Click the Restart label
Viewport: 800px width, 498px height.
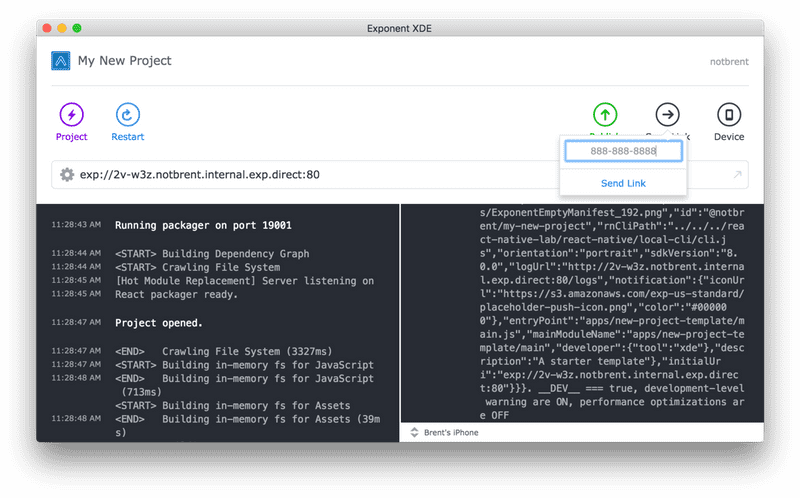128,137
